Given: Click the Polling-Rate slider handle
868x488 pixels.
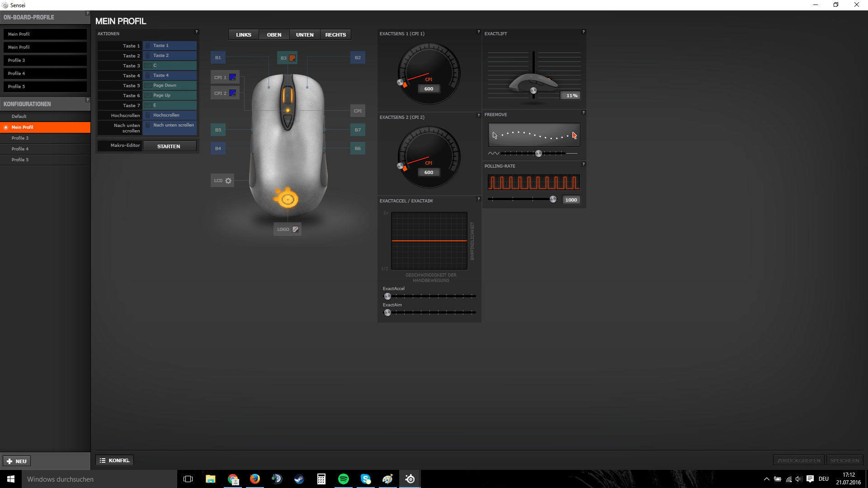Looking at the screenshot, I should 553,199.
